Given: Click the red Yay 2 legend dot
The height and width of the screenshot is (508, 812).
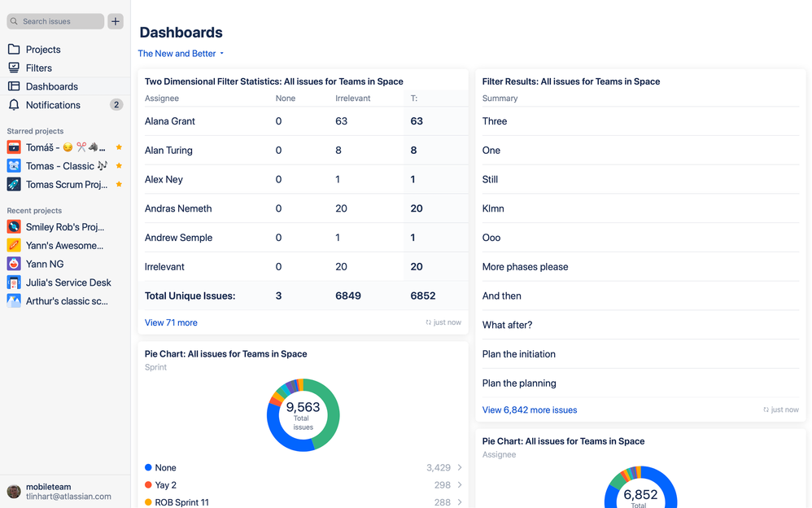Looking at the screenshot, I should pos(148,485).
